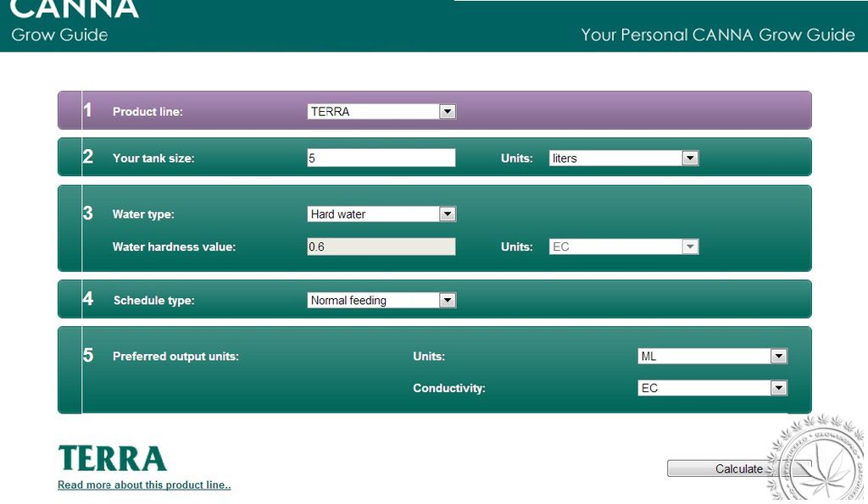Open the hardness units EC dropdown

point(624,246)
